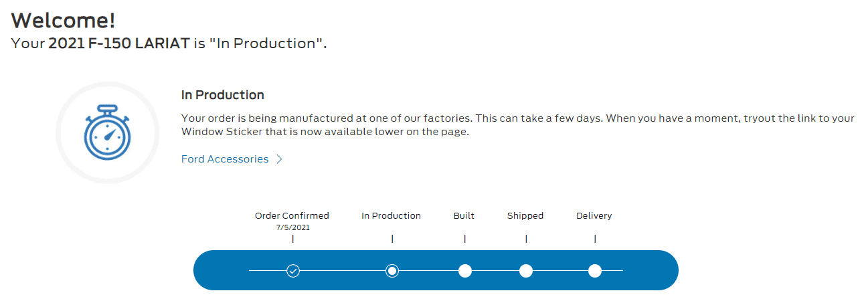Click the bold In Production heading
Image resolution: width=868 pixels, height=305 pixels.
tap(223, 95)
